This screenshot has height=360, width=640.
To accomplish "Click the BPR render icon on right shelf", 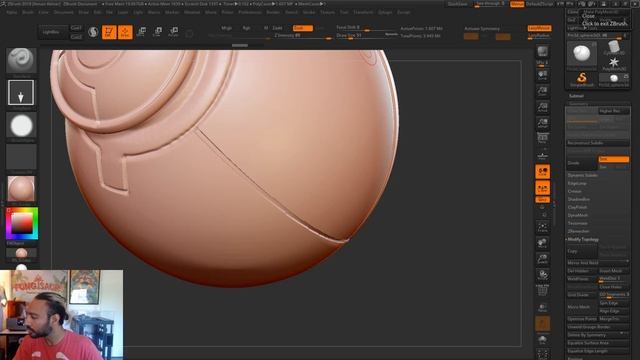I will click(x=542, y=52).
